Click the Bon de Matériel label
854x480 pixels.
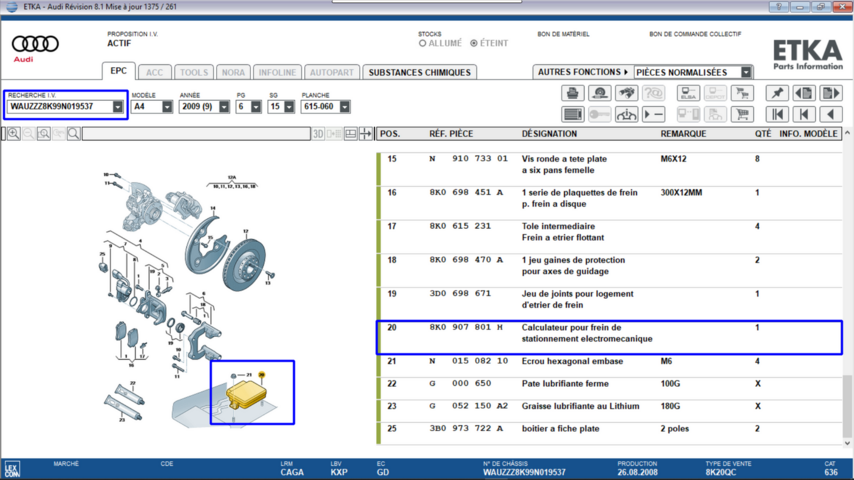pos(563,34)
